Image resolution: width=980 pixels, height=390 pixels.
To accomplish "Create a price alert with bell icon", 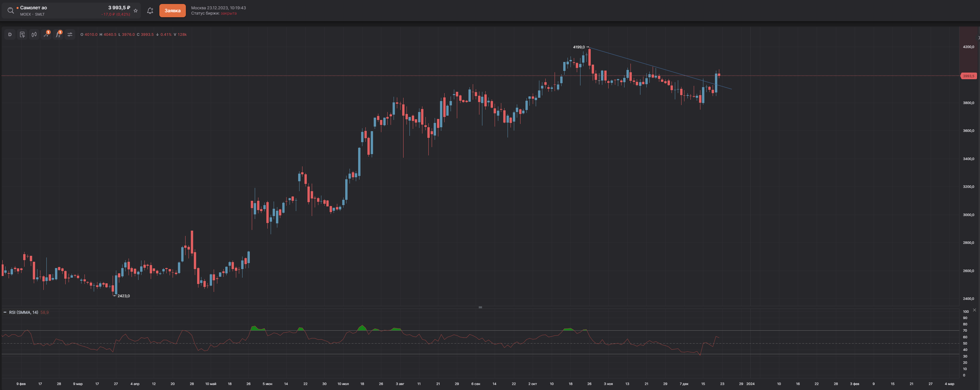I will tap(150, 11).
